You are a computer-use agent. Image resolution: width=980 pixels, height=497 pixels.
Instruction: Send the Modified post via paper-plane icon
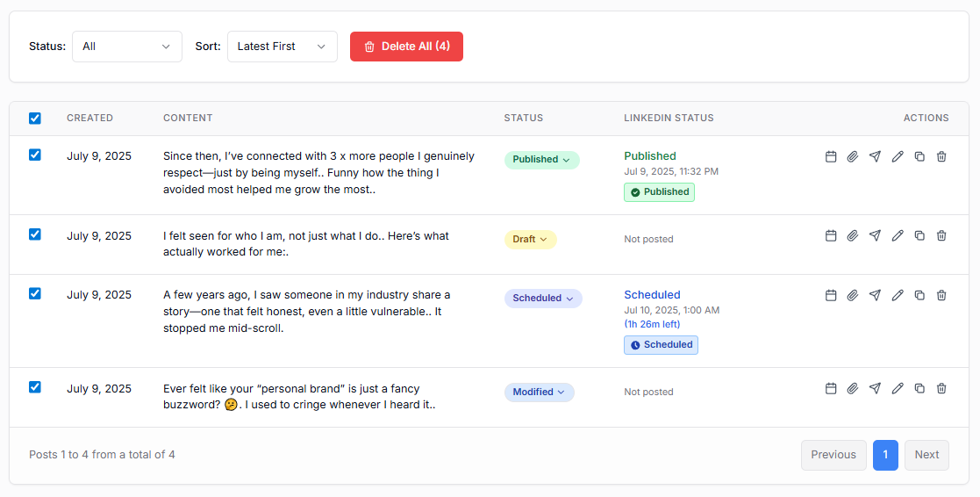[x=875, y=389]
